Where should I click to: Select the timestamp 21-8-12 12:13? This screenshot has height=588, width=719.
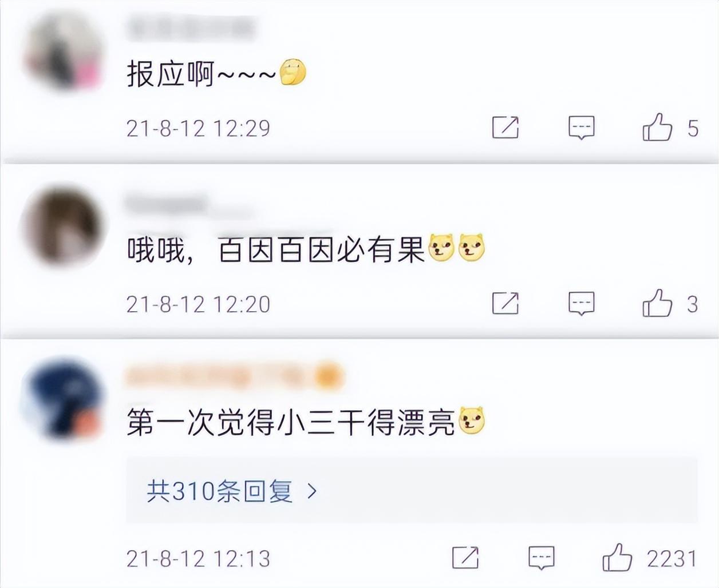(198, 558)
